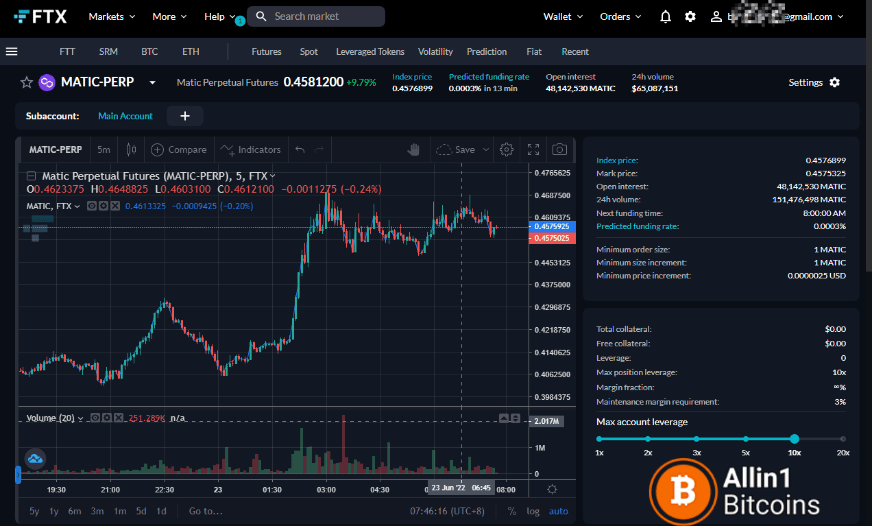Image resolution: width=872 pixels, height=526 pixels.
Task: Select the hand pan tool
Action: (x=413, y=150)
